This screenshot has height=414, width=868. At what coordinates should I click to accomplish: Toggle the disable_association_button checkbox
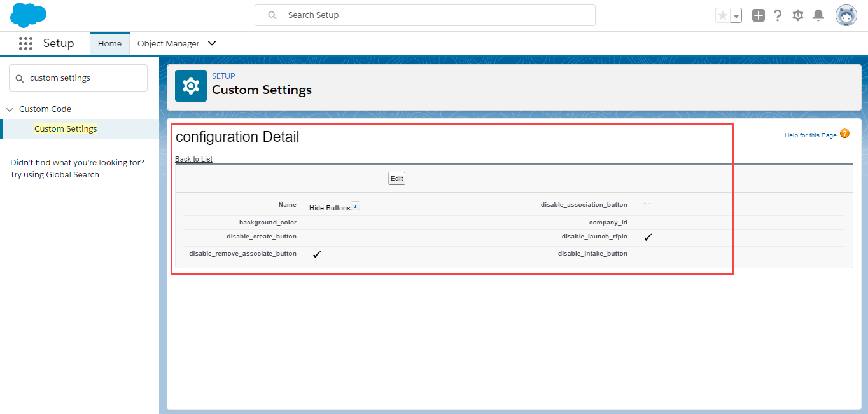tap(647, 207)
